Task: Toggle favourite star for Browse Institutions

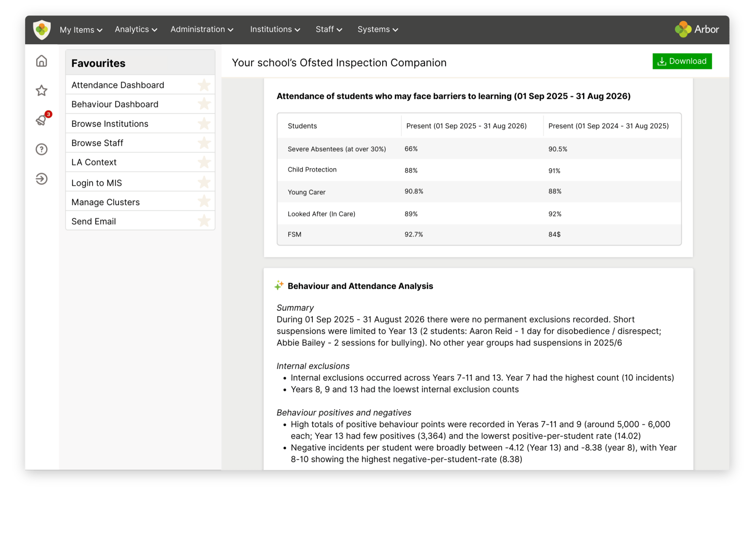Action: pyautogui.click(x=204, y=124)
